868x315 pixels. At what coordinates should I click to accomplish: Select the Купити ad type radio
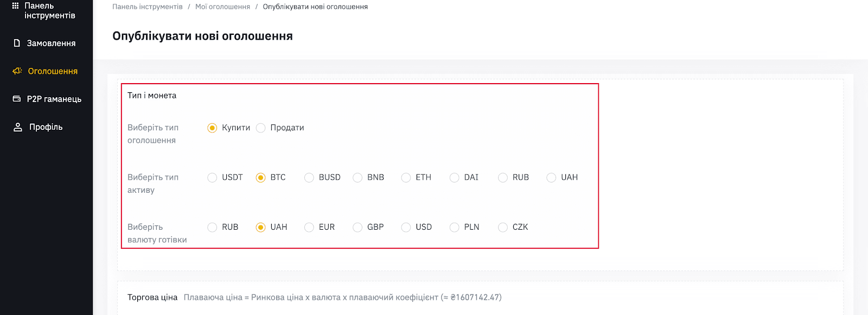coord(212,128)
